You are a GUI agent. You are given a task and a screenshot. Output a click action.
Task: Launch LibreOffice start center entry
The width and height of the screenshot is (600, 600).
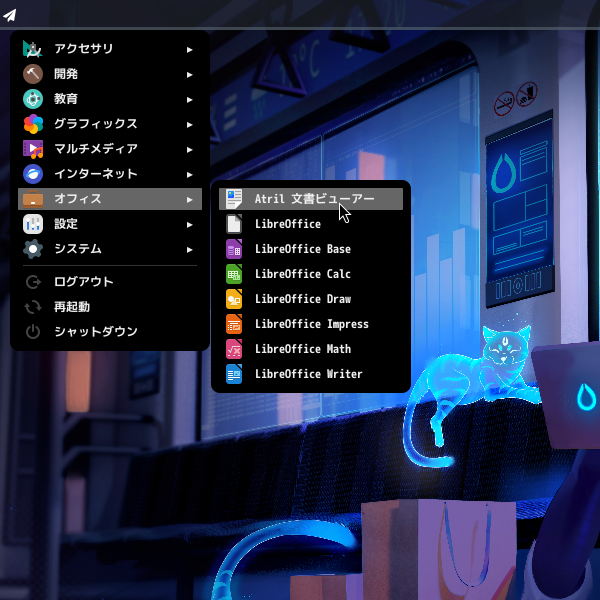(x=311, y=224)
